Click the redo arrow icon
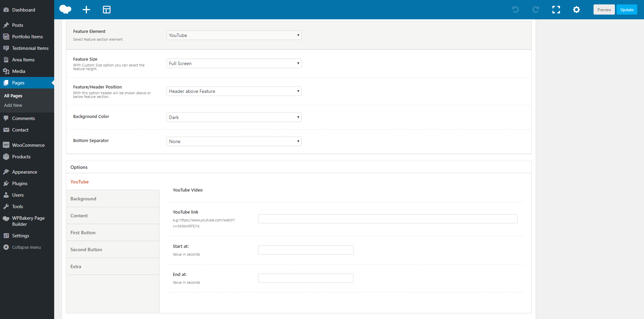Viewport: 644px width, 319px height. 536,9
